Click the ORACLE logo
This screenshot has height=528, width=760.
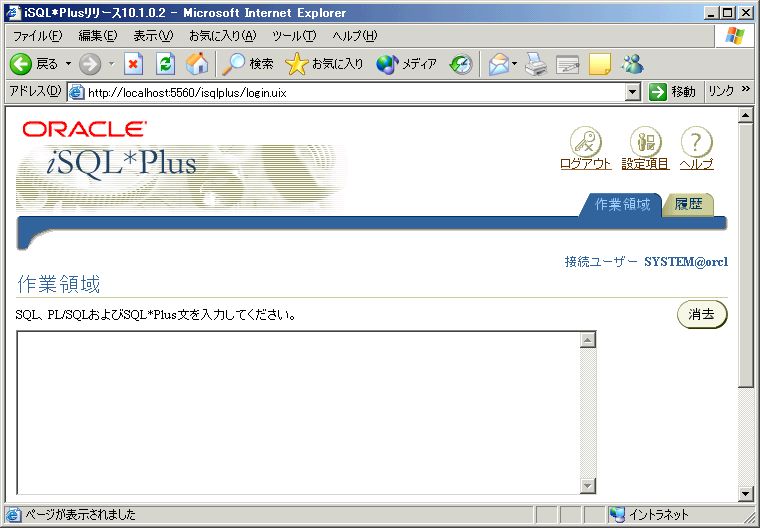click(84, 129)
